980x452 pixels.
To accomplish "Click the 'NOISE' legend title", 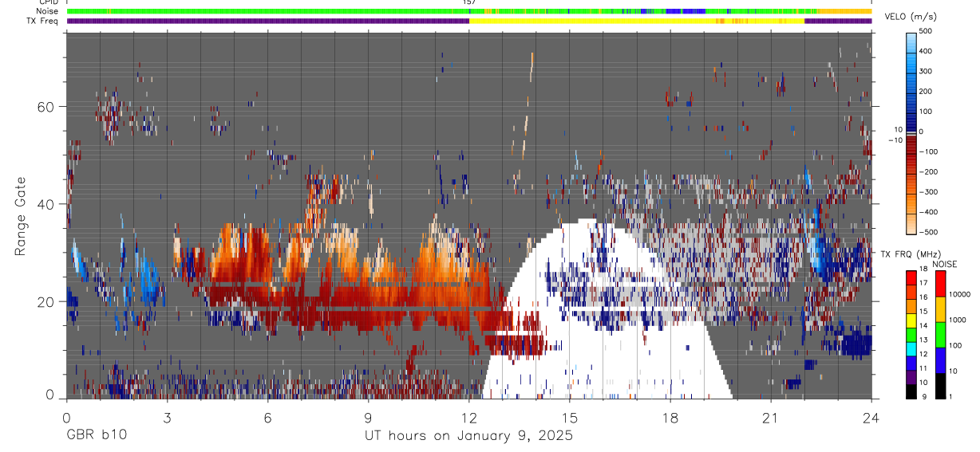I will pos(946,264).
